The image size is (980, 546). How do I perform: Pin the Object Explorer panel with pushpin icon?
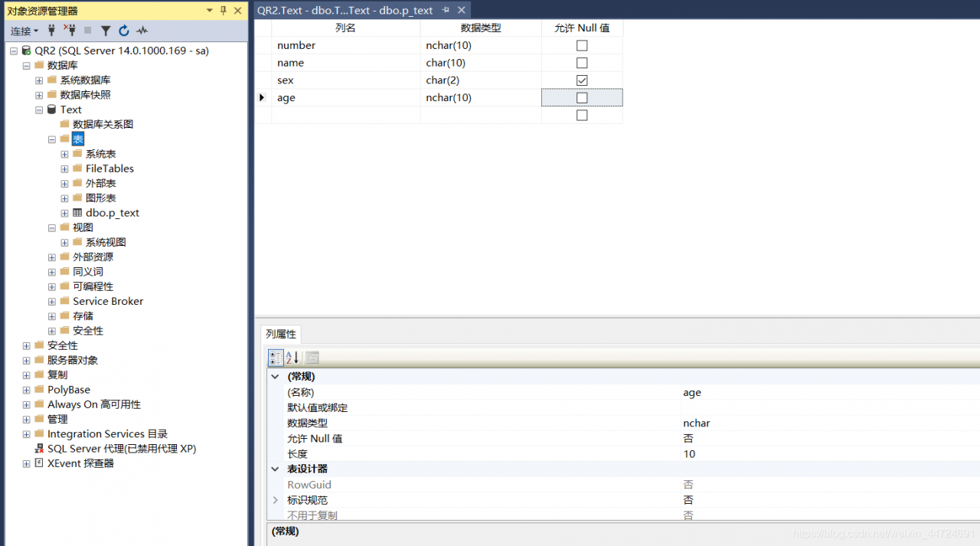[x=224, y=11]
